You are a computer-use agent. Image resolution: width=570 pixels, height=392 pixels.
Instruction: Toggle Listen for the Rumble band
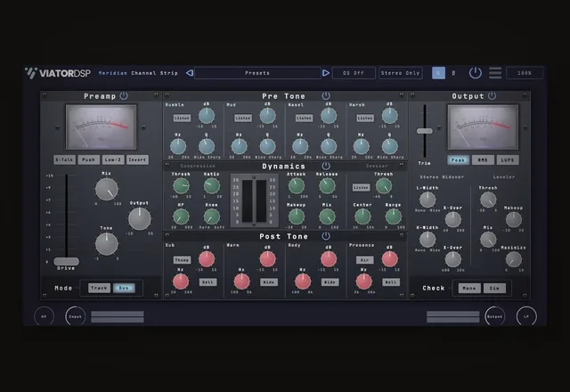pyautogui.click(x=182, y=118)
